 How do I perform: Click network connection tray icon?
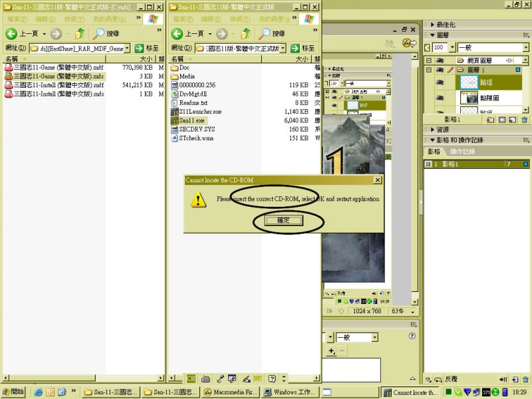click(x=476, y=392)
